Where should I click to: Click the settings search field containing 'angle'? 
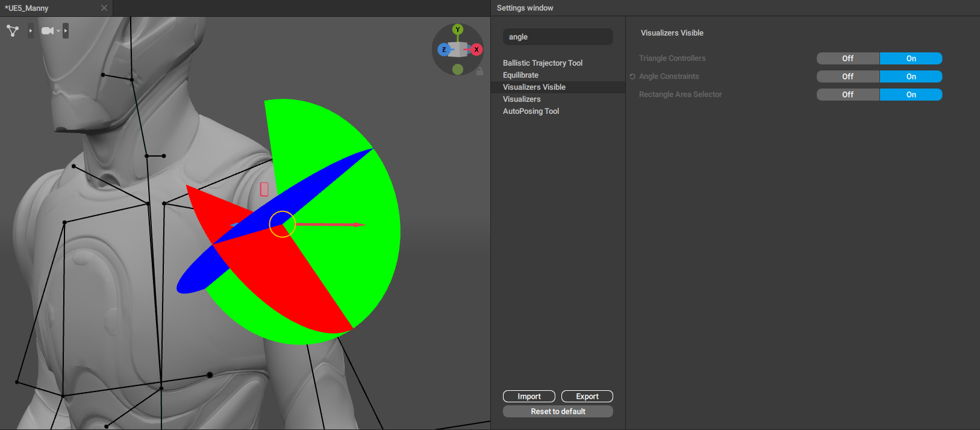558,37
